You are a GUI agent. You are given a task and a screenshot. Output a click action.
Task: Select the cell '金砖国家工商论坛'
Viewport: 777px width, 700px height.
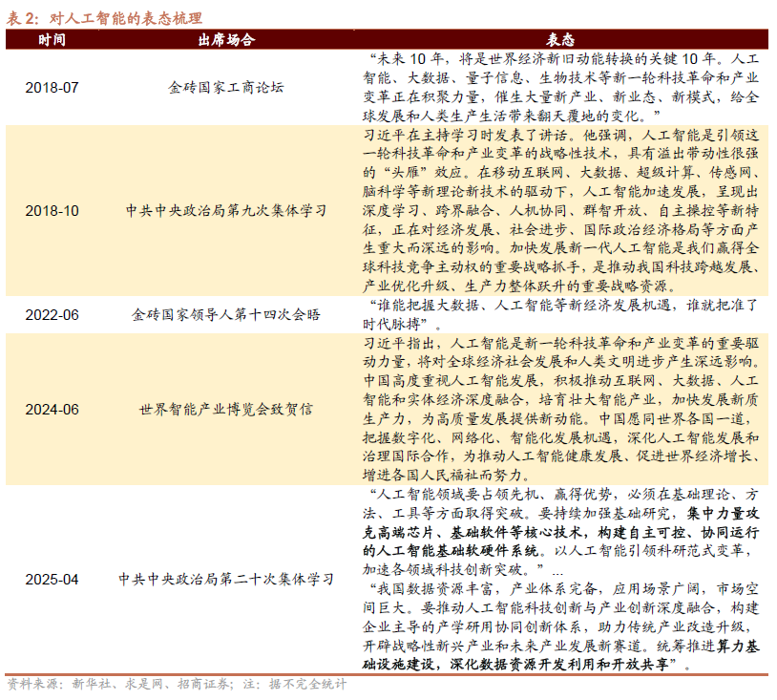click(226, 88)
